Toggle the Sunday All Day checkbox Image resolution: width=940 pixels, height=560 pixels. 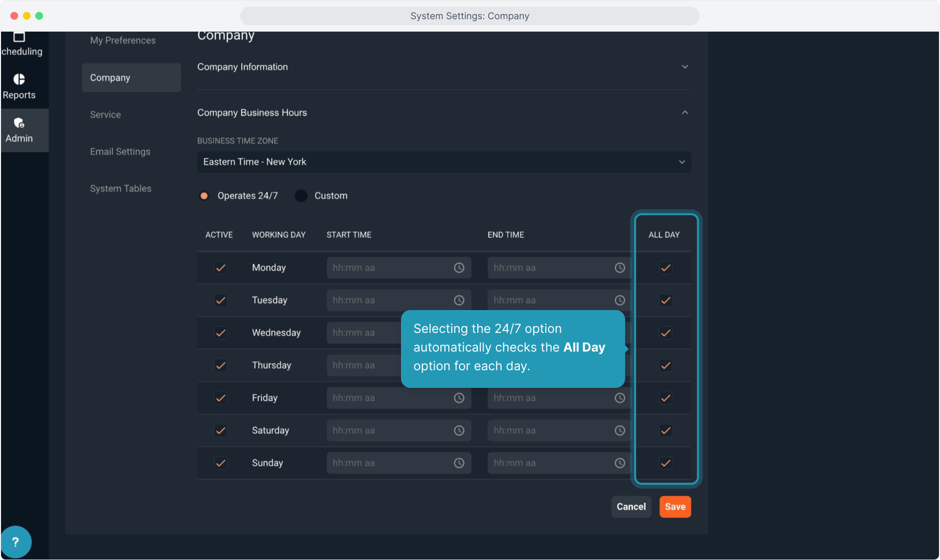666,463
